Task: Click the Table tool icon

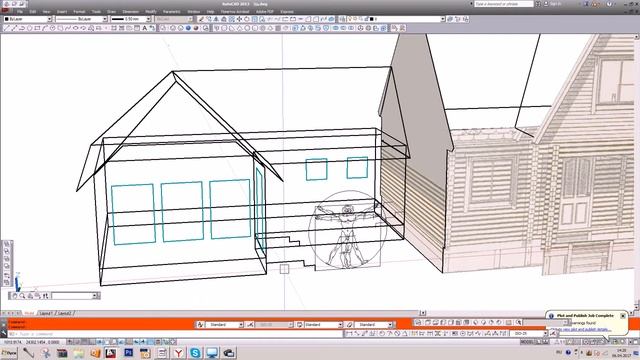Action: tap(137, 28)
